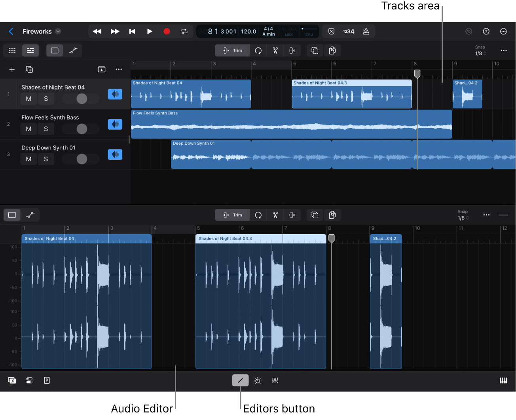Enable the Loop tool
516x420 pixels.
coord(258,215)
